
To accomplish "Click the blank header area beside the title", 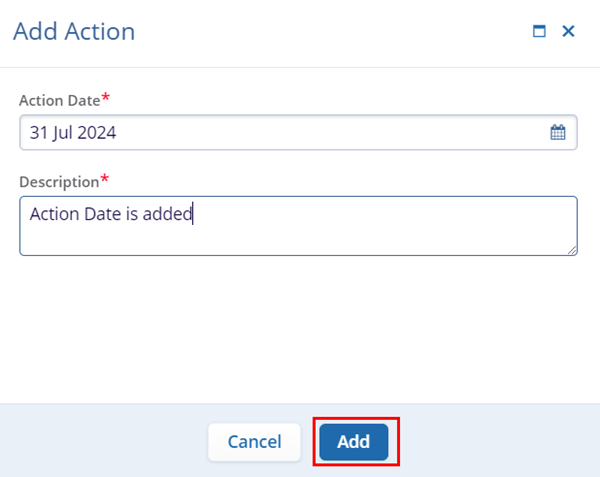I will click(330, 32).
